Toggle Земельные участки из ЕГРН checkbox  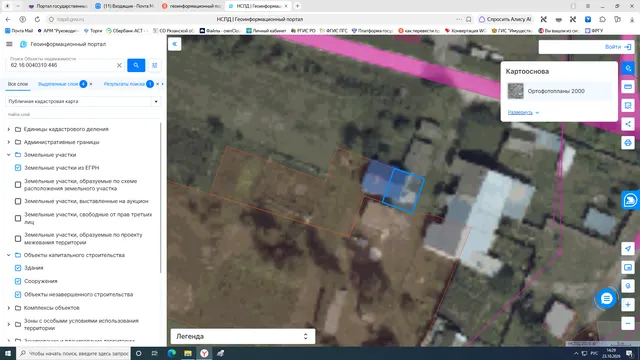pyautogui.click(x=18, y=168)
